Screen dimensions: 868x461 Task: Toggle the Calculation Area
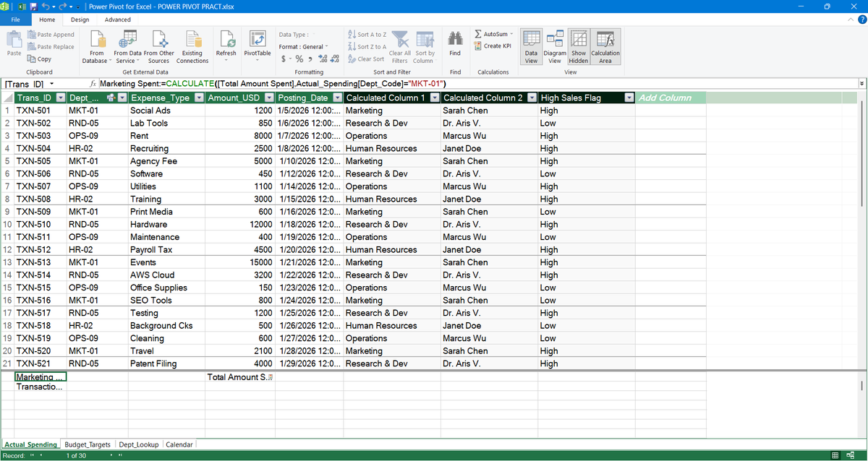tap(605, 47)
